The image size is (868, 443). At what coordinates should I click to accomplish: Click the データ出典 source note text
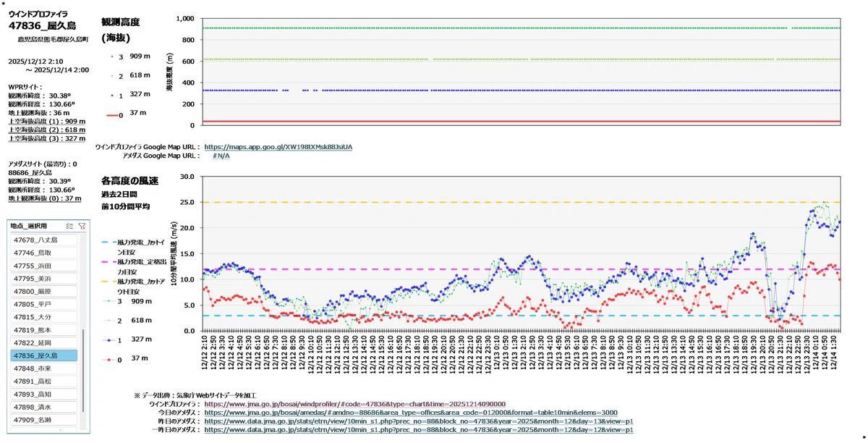[195, 395]
